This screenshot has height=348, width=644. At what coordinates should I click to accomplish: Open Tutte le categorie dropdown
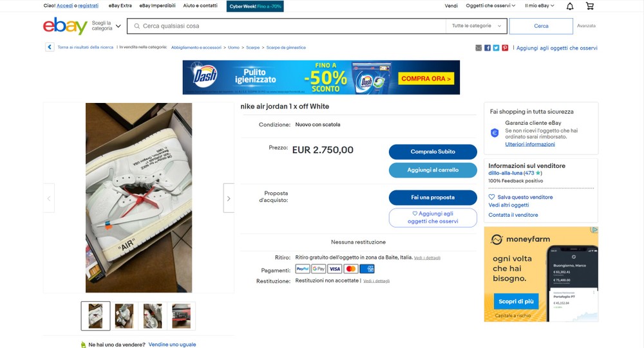tap(477, 26)
